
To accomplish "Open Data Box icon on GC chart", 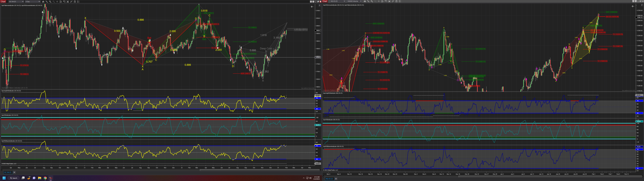I will click(x=61, y=2).
